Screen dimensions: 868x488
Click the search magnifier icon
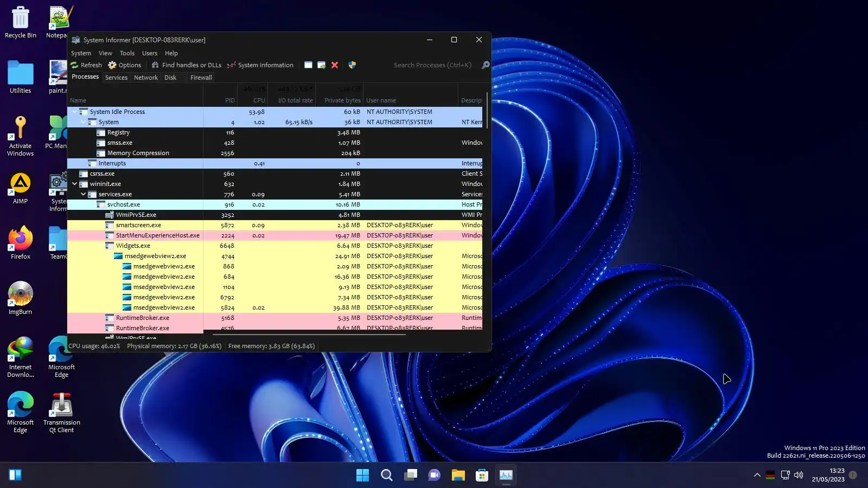(x=486, y=65)
